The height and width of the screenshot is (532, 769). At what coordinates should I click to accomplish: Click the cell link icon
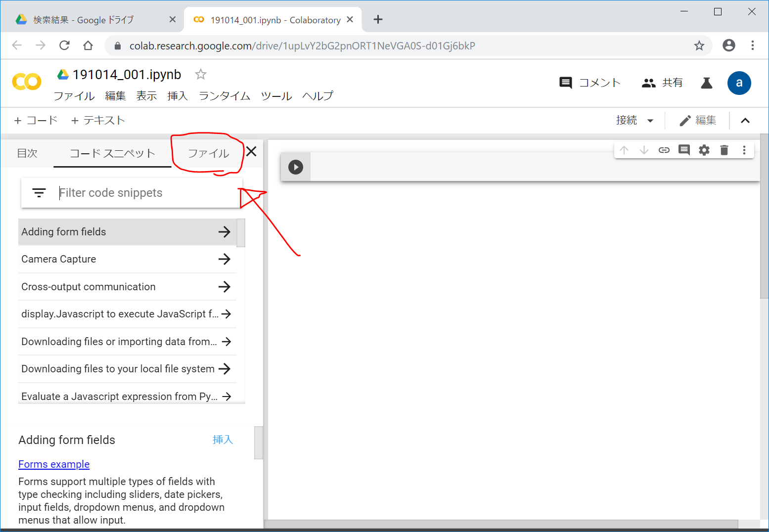point(664,150)
